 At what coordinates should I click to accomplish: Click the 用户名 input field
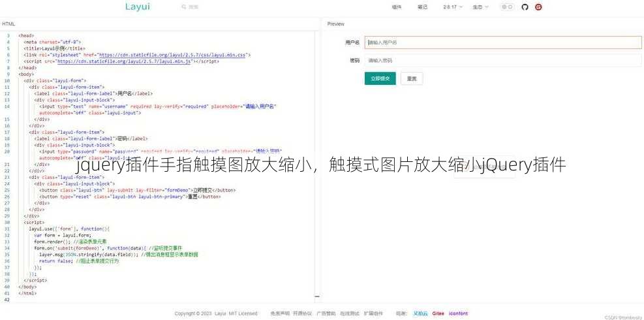point(503,42)
